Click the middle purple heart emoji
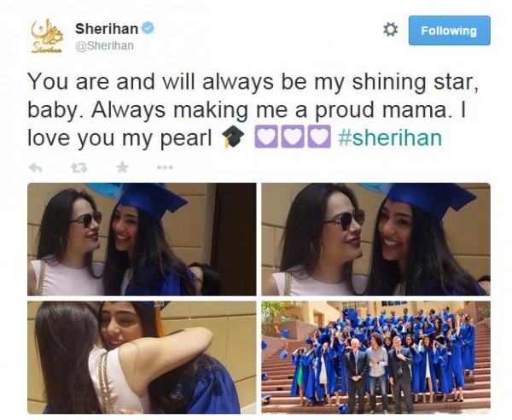Viewport: 512px width, 420px height. click(x=293, y=137)
